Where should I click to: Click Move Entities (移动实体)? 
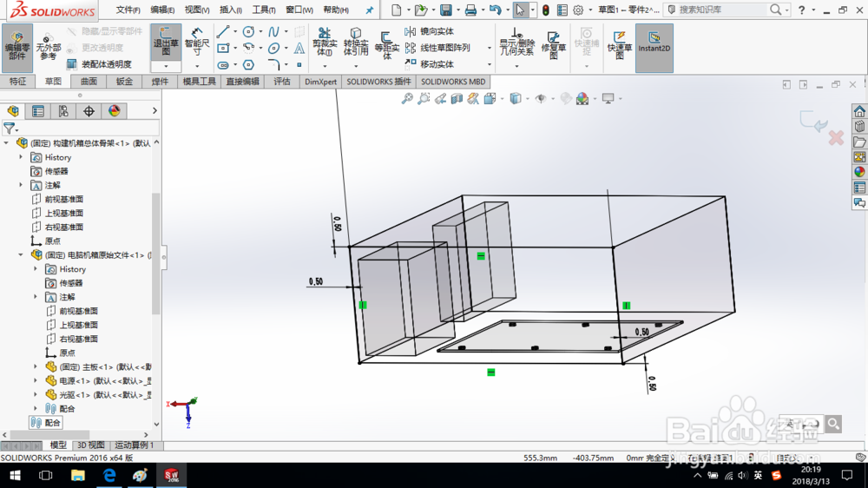click(429, 64)
